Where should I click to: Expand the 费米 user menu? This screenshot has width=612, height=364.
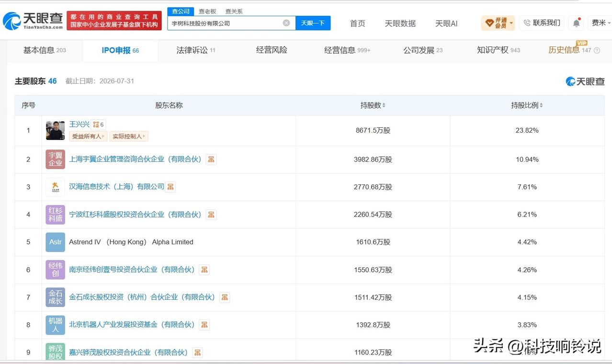[601, 23]
